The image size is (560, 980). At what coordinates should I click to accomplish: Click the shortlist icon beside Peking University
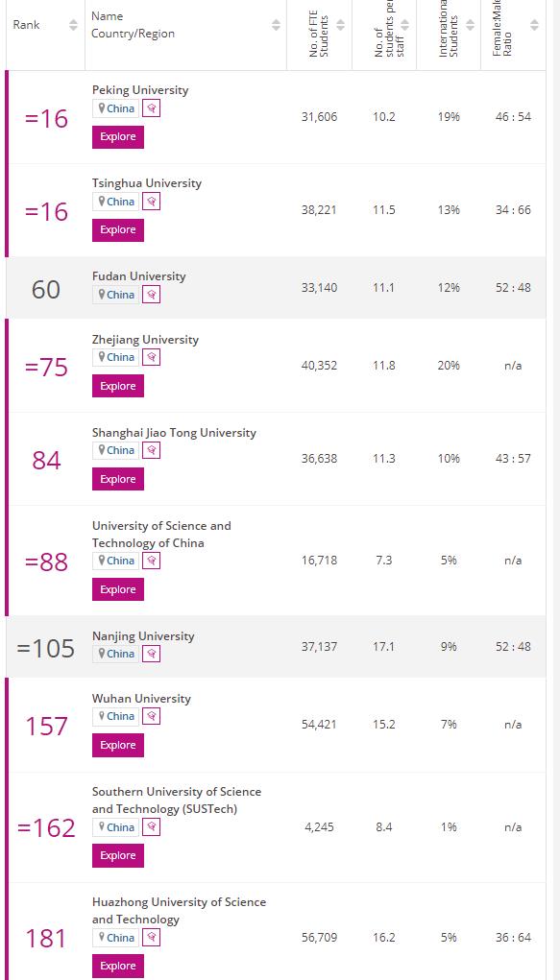point(151,108)
